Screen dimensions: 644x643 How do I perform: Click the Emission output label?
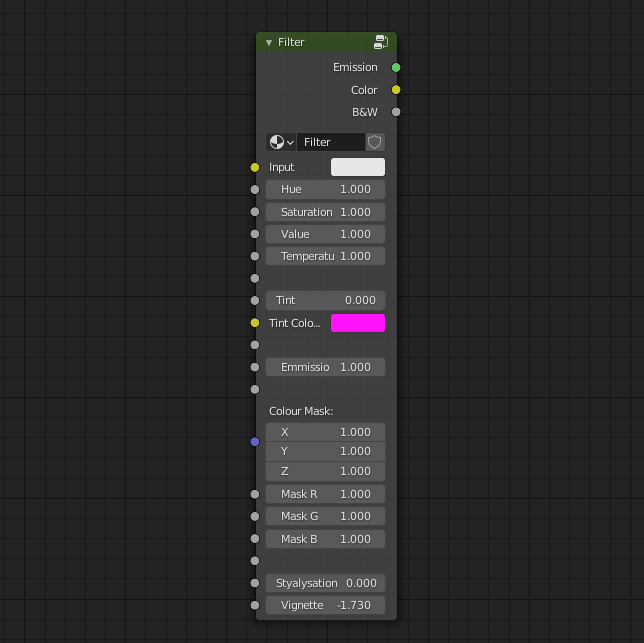355,67
